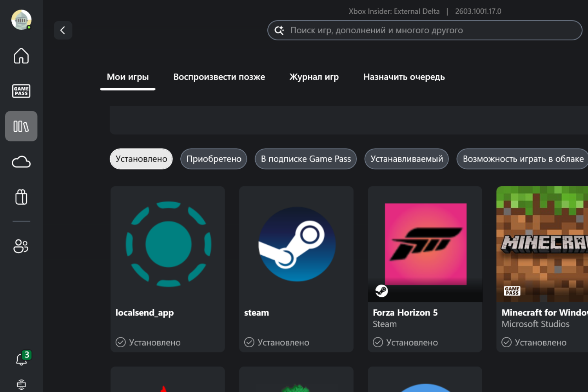The image size is (588, 392).
Task: Switch to the Воспроизвести позже tab
Action: tap(219, 77)
